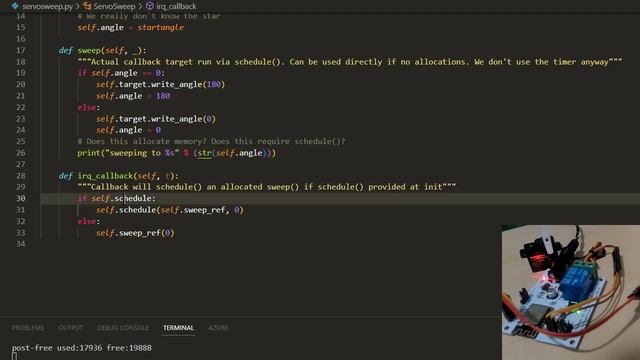Screen dimensions: 640x360
Task: Click line number 34 in the gutter
Action: coord(20,244)
